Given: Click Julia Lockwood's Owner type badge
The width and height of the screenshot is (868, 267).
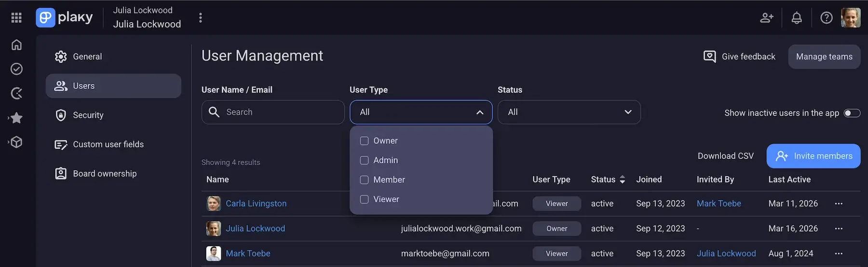Looking at the screenshot, I should pyautogui.click(x=557, y=229).
